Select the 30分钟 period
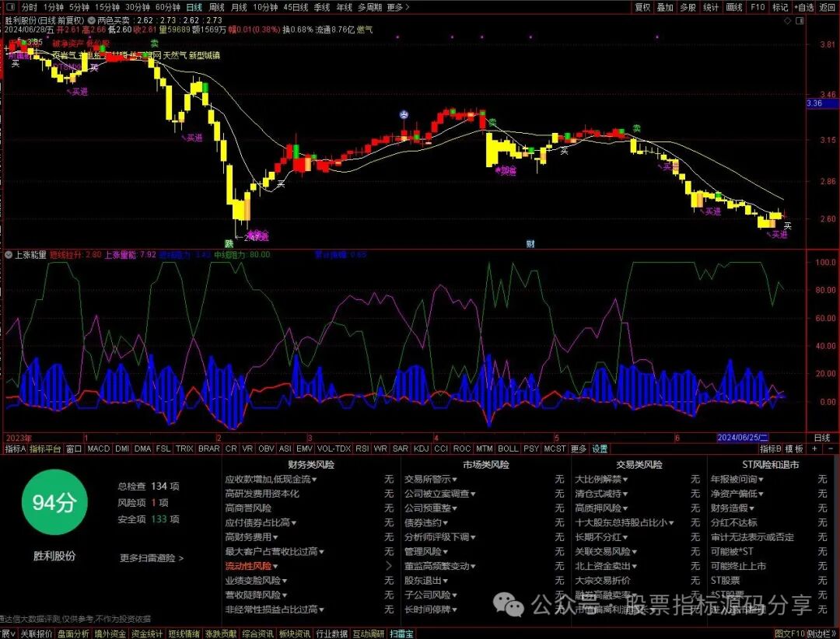The image size is (840, 639). pyautogui.click(x=138, y=7)
